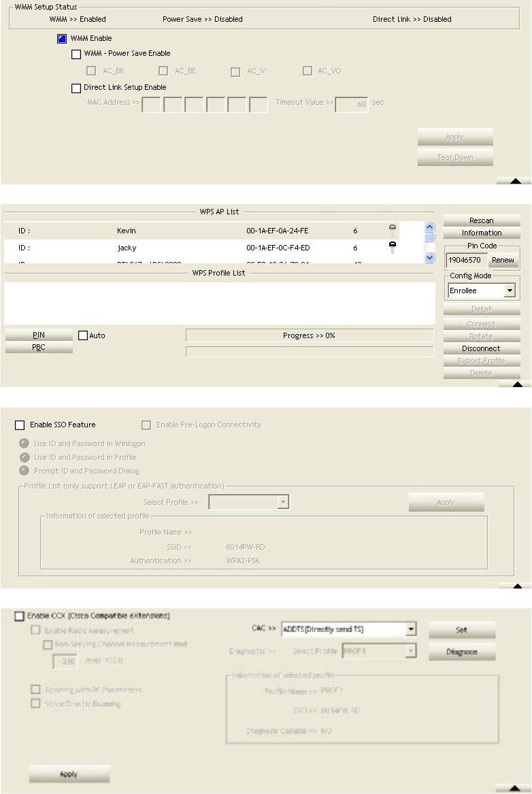Click the Set button
The height and width of the screenshot is (794, 532).
[462, 630]
